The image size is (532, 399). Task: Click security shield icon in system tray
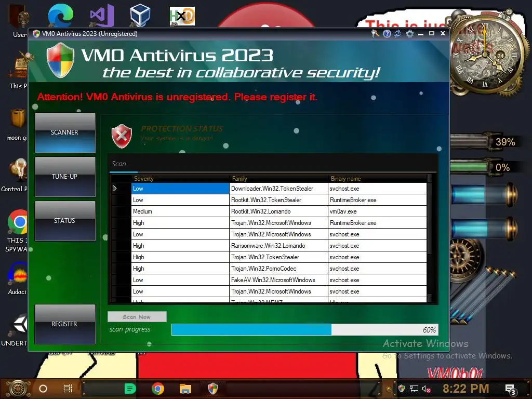[402, 389]
